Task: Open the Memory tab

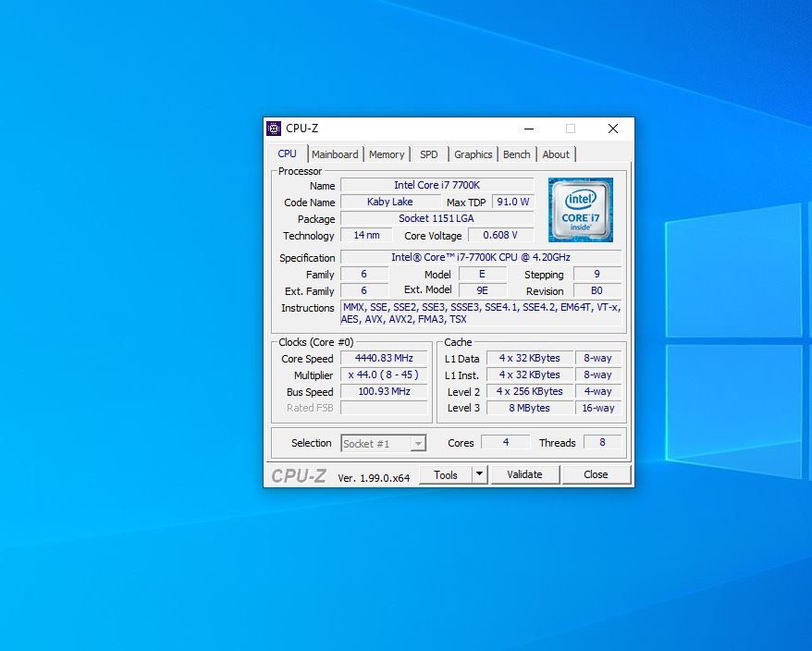Action: pos(387,154)
